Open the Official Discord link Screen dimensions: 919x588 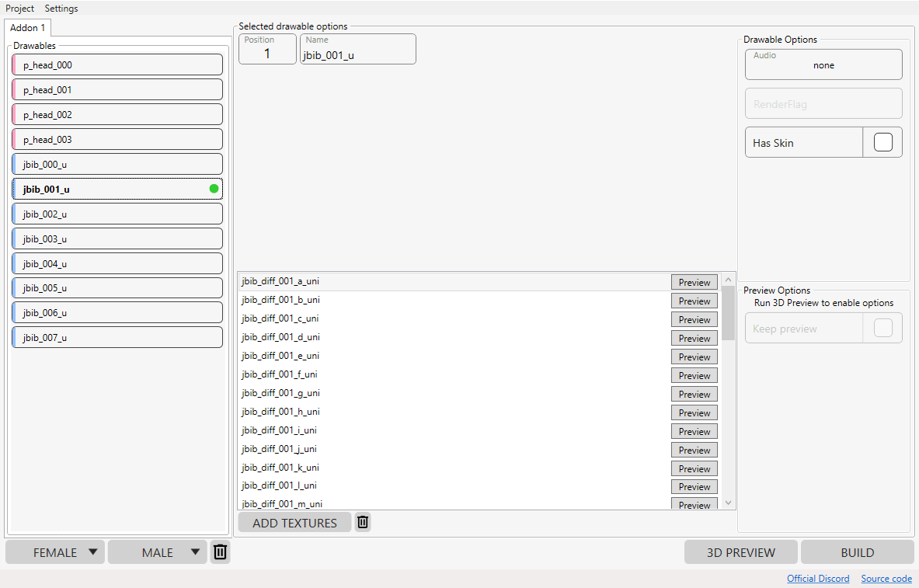click(817, 579)
